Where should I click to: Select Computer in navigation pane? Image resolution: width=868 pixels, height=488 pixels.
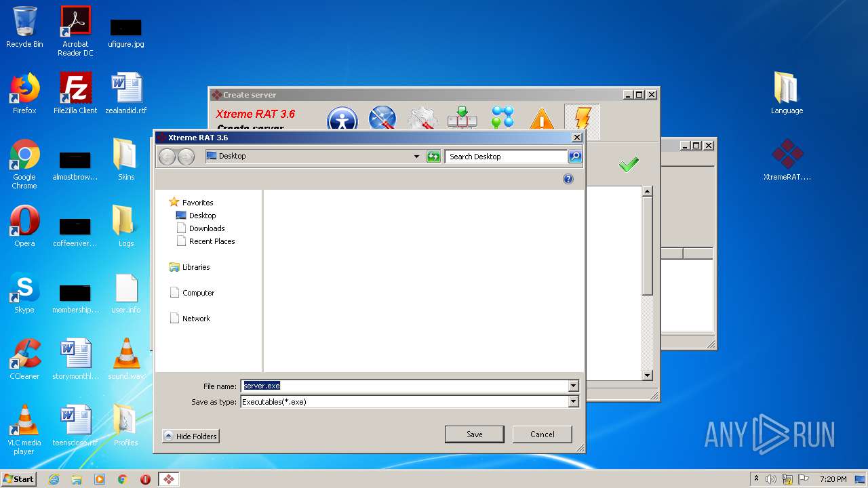pos(191,293)
